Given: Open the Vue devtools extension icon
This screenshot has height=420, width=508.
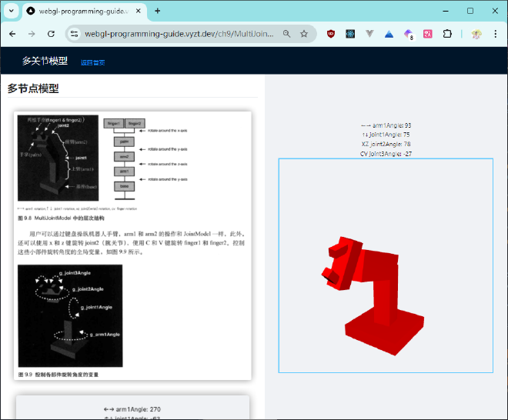Looking at the screenshot, I should pos(369,34).
